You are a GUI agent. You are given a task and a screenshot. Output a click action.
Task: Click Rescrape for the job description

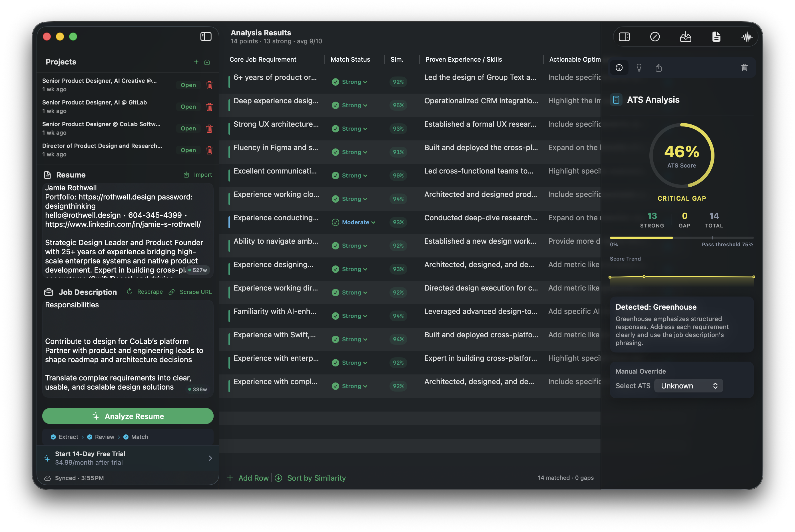click(x=145, y=292)
